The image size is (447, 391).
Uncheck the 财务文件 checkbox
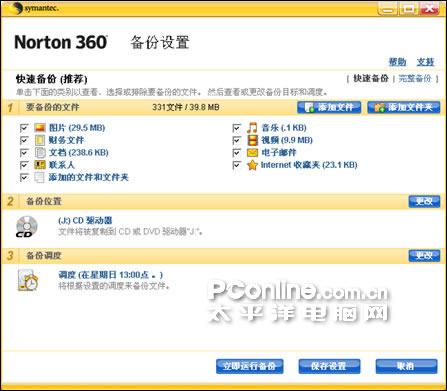[24, 140]
